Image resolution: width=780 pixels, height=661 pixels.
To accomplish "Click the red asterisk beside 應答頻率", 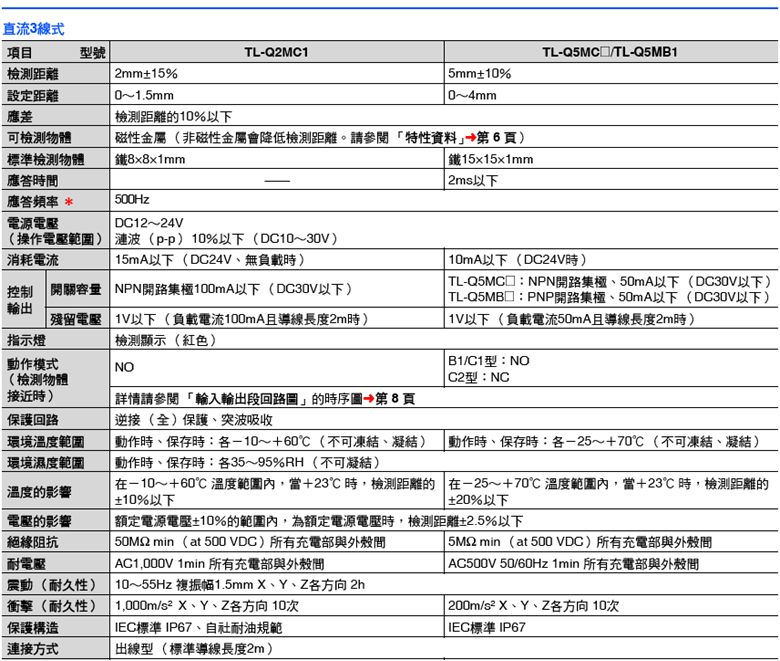I will 70,203.
